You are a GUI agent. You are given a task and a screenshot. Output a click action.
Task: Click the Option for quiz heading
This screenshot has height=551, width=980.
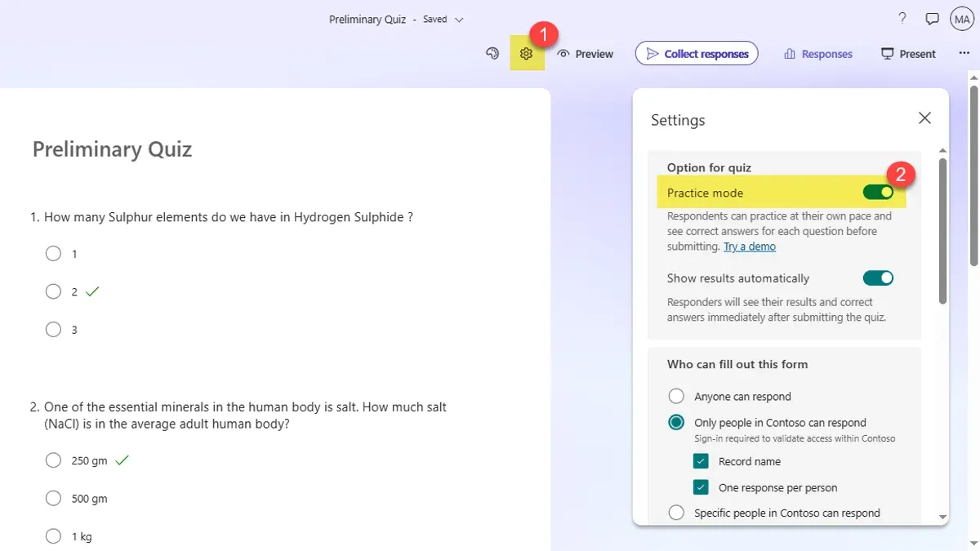pos(709,167)
